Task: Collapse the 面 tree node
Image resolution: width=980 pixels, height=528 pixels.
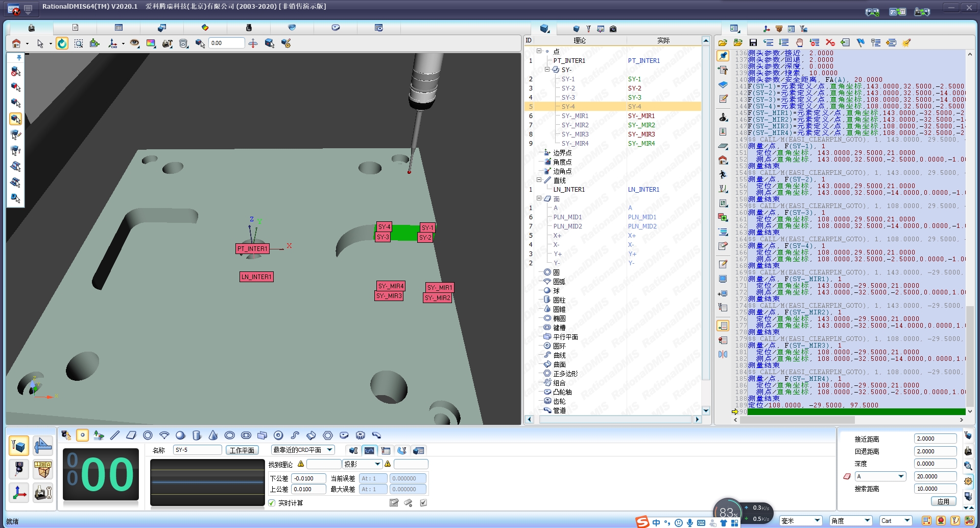Action: (539, 198)
